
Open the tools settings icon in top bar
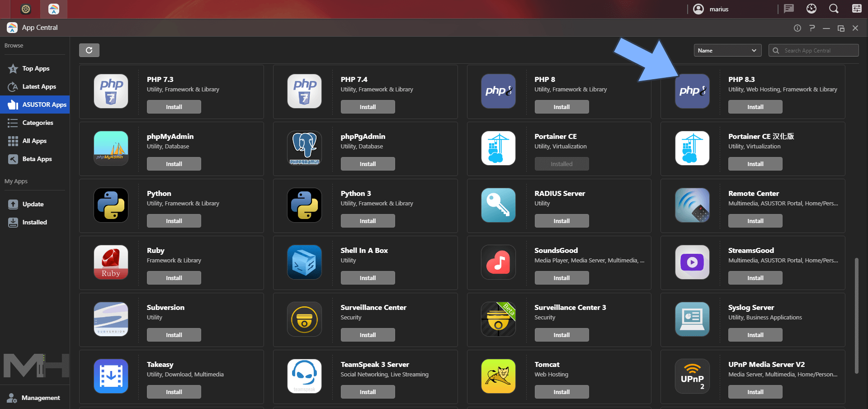tap(856, 9)
